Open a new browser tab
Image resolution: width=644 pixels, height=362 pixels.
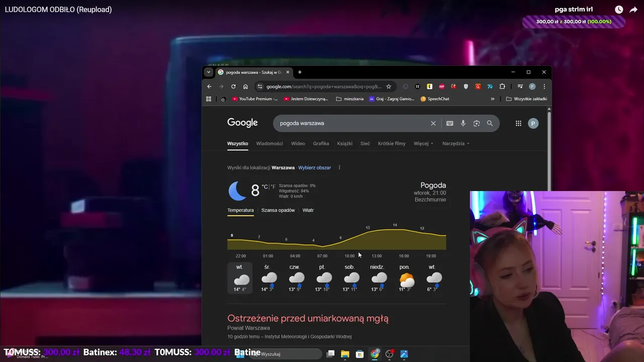click(x=300, y=72)
